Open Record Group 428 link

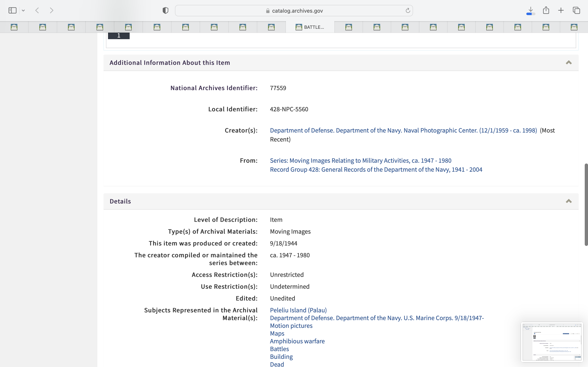coord(376,169)
